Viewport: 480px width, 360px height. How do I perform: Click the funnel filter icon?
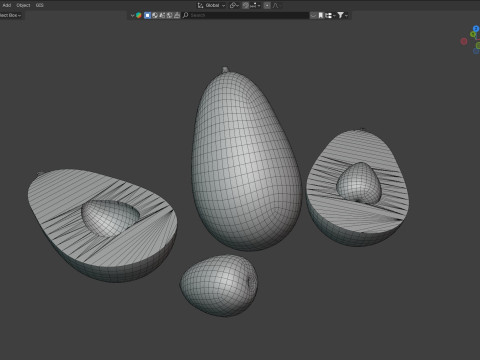pos(340,15)
